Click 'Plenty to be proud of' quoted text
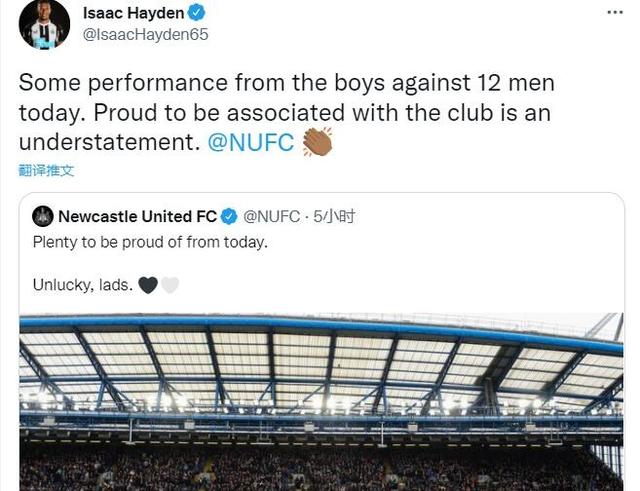The image size is (640, 491). pos(150,242)
